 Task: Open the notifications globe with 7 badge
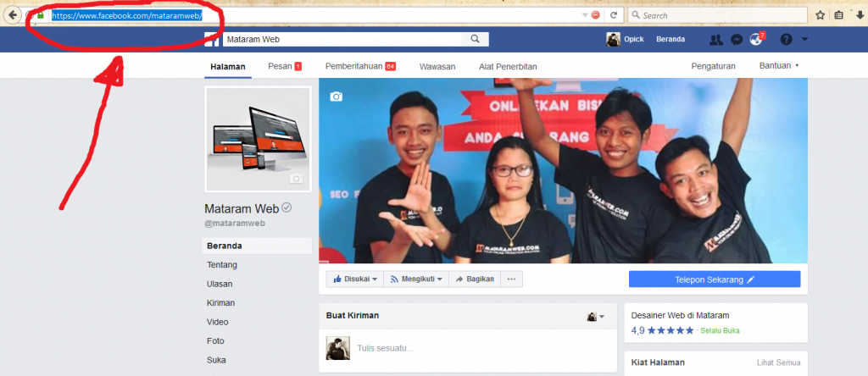pyautogui.click(x=756, y=39)
